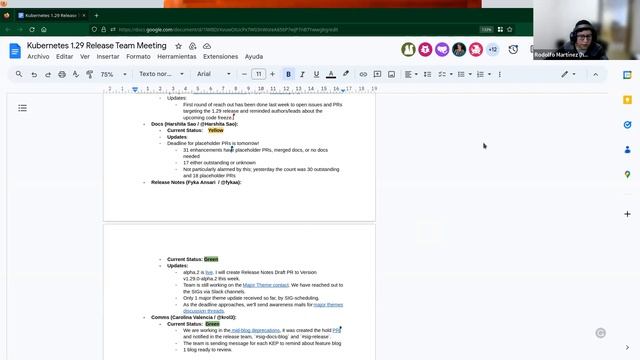Viewport: 640px width, 360px height.
Task: Open highlight color picker
Action: pos(346,74)
